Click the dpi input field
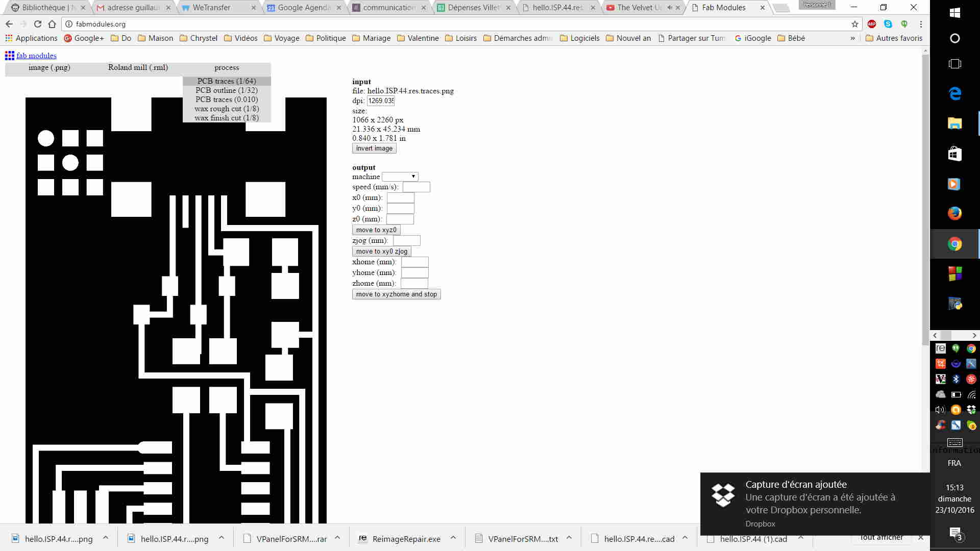Image resolution: width=980 pixels, height=551 pixels. (381, 101)
